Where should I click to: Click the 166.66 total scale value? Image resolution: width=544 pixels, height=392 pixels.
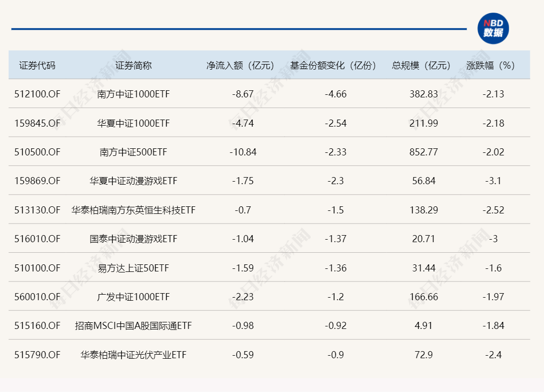423,297
